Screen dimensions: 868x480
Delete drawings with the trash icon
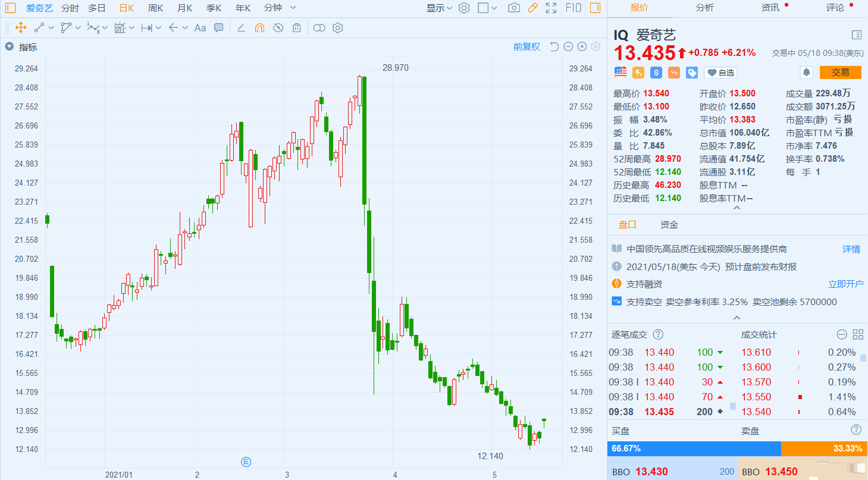pos(296,27)
